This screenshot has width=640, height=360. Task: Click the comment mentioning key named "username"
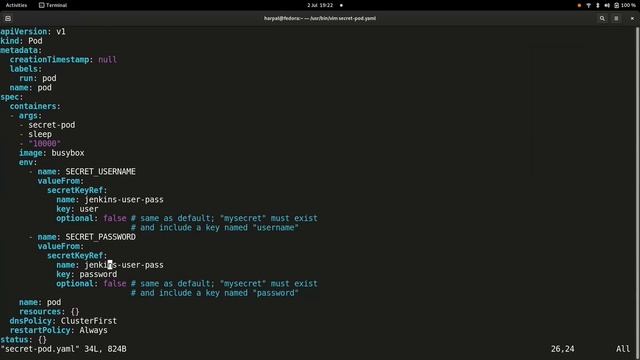(x=215, y=228)
